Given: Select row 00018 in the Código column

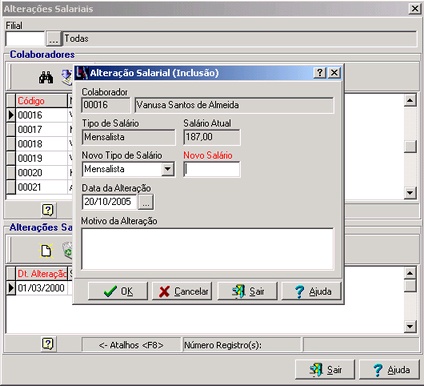Looking at the screenshot, I should click(42, 144).
